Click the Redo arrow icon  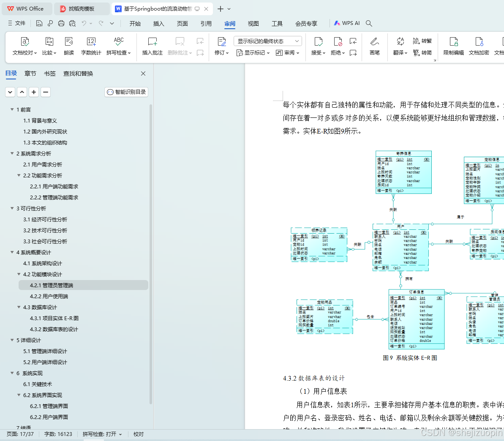point(101,23)
